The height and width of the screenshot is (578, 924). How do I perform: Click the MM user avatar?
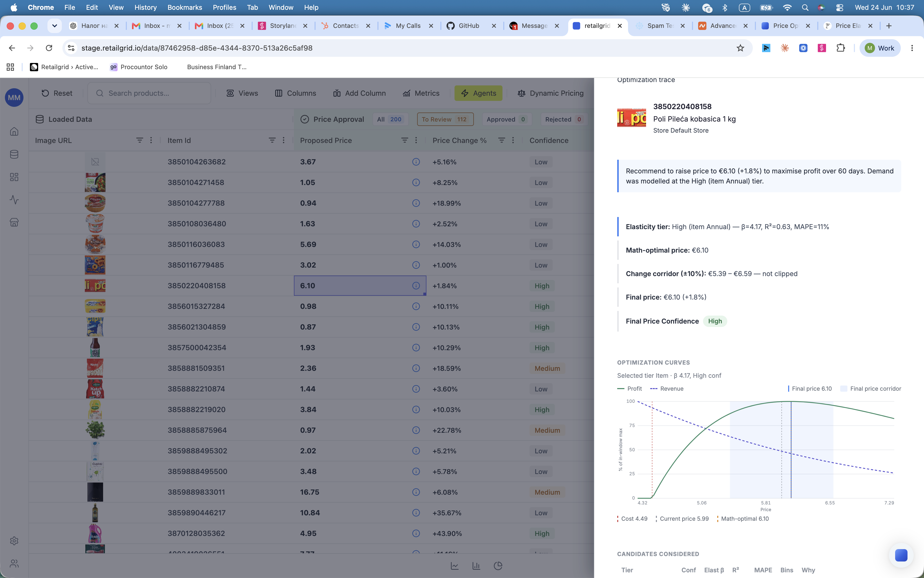click(14, 98)
